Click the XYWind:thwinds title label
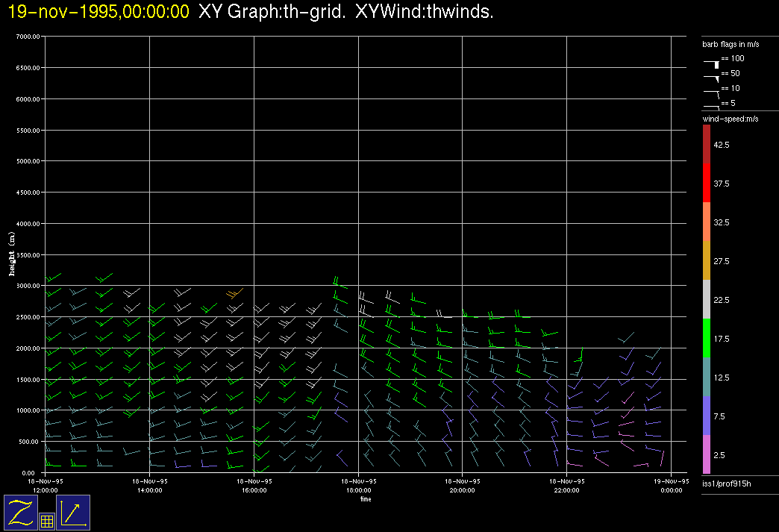The width and height of the screenshot is (779, 532). 425,12
